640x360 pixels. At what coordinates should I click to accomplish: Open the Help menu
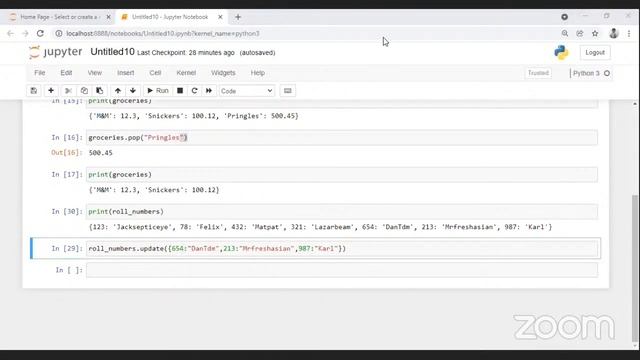[x=258, y=73]
